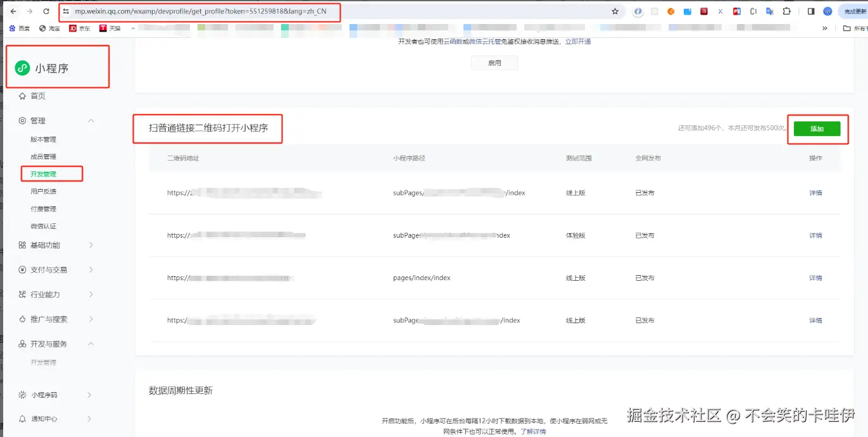Collapse the 管理 sidebar section
The width and height of the screenshot is (868, 437).
(x=91, y=121)
